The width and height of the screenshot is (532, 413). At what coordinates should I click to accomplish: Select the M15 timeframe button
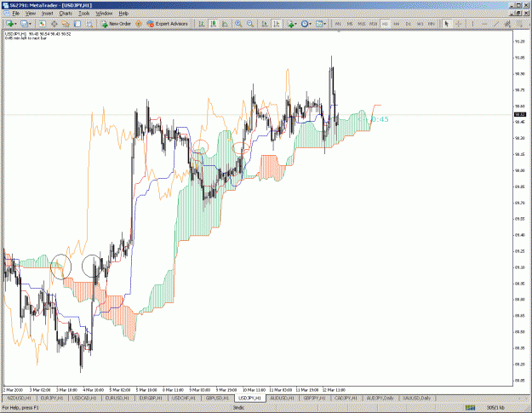[x=362, y=24]
